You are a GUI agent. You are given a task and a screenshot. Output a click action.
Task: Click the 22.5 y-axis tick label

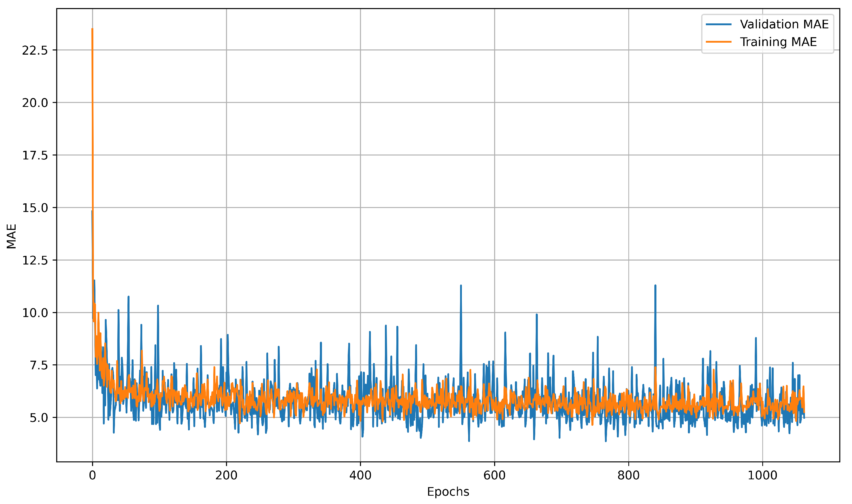tap(35, 50)
